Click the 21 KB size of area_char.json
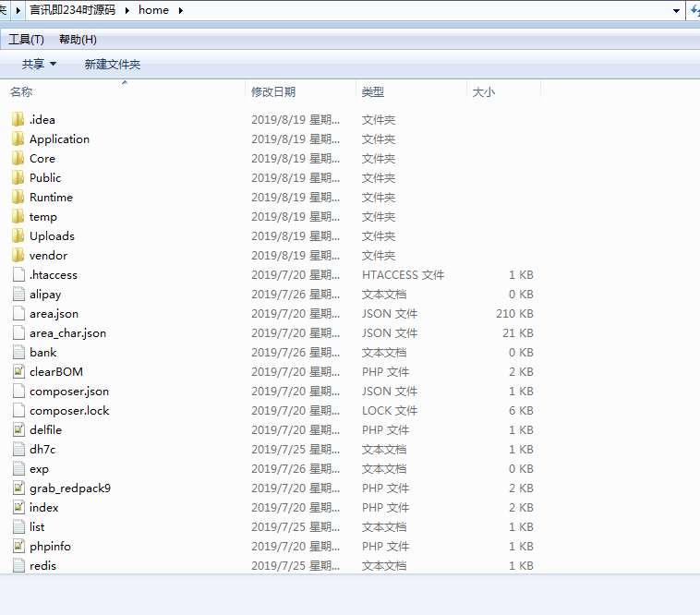 (x=517, y=333)
